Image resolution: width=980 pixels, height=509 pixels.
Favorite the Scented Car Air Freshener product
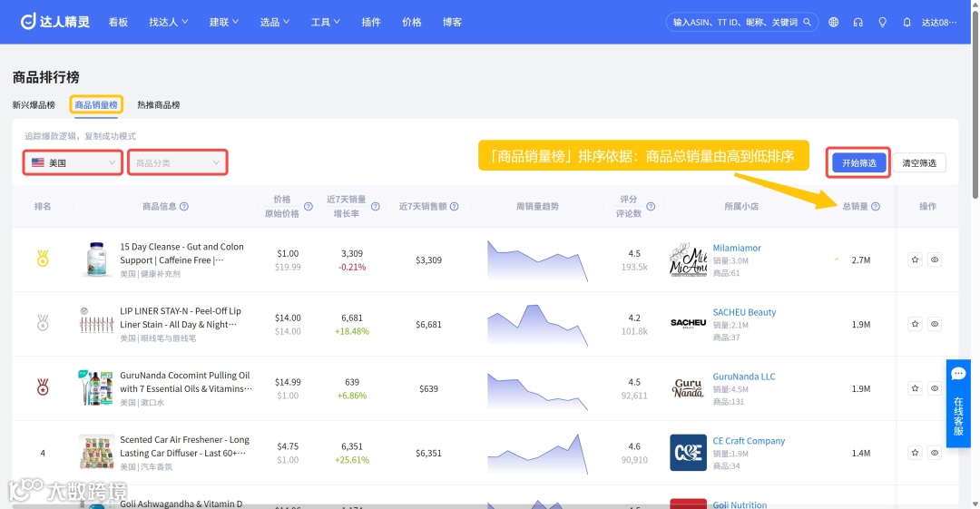coord(915,453)
